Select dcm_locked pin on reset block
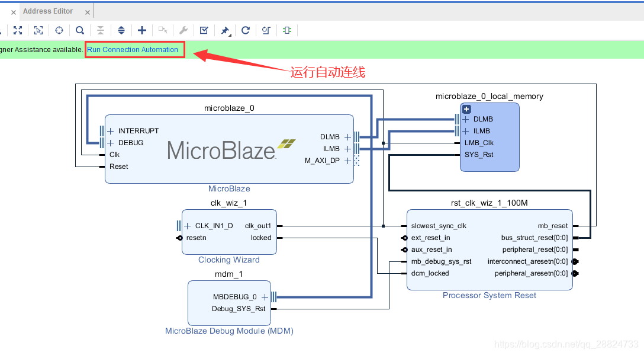Image resolution: width=644 pixels, height=355 pixels. pos(430,274)
